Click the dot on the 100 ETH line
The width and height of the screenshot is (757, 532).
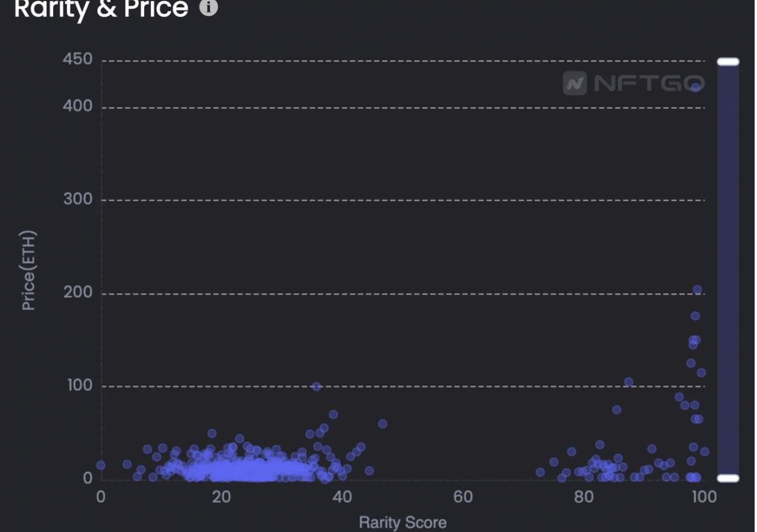pyautogui.click(x=316, y=387)
